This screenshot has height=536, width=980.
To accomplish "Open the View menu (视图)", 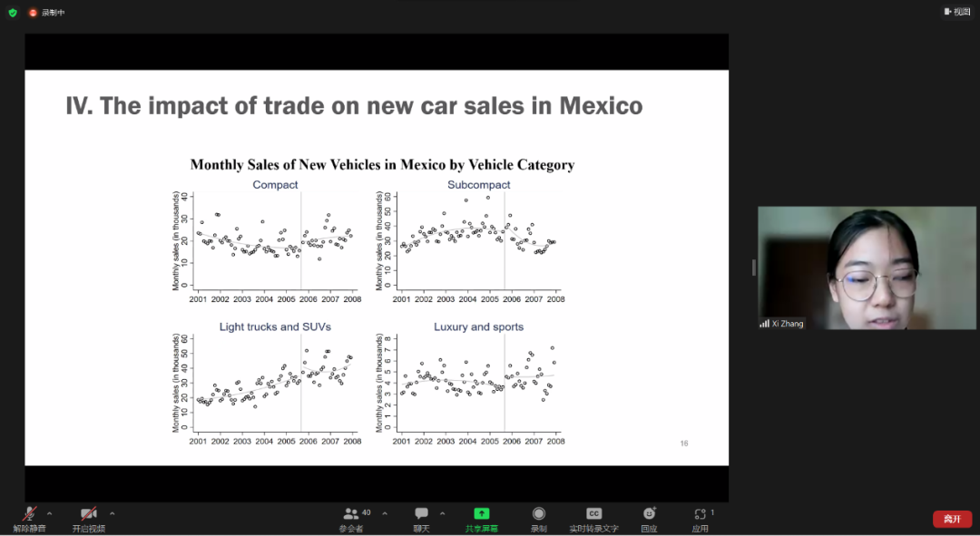I will click(x=956, y=12).
